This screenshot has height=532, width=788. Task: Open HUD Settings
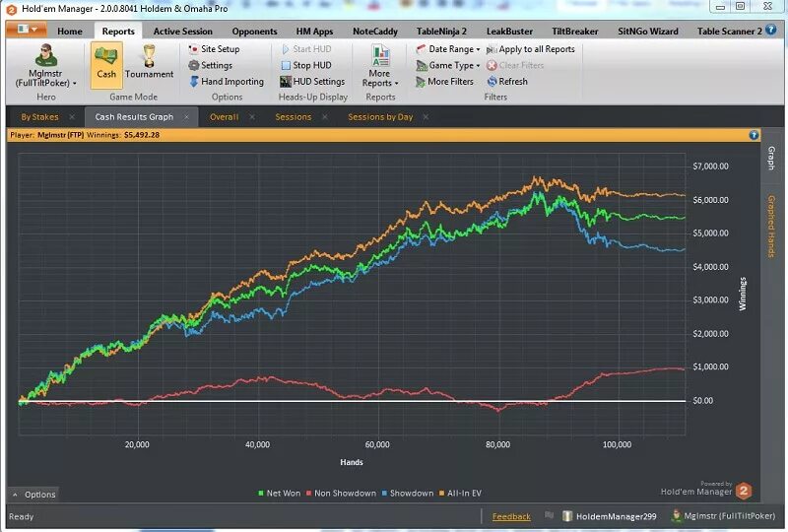pos(312,81)
